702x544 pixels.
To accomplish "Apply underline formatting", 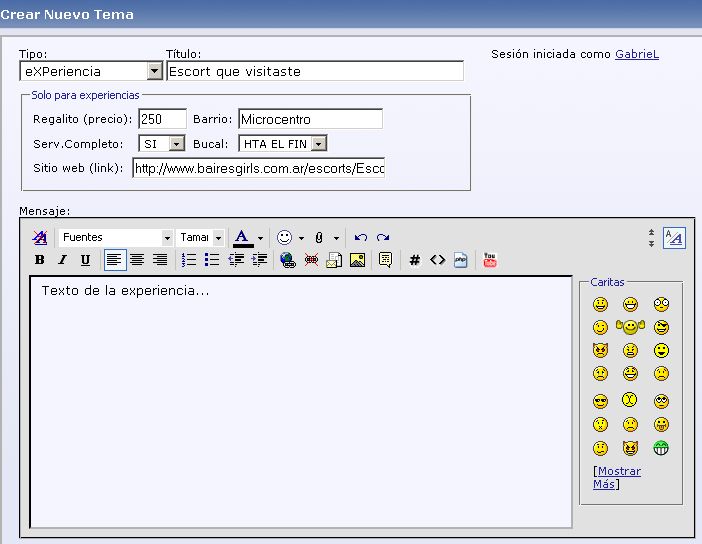I will [85, 260].
